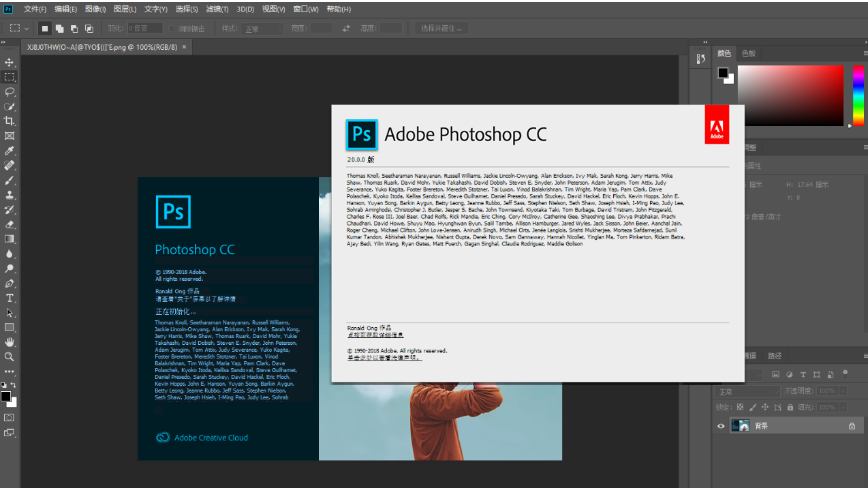The height and width of the screenshot is (488, 868).
Task: Select the Frame tool
Action: tap(10, 136)
